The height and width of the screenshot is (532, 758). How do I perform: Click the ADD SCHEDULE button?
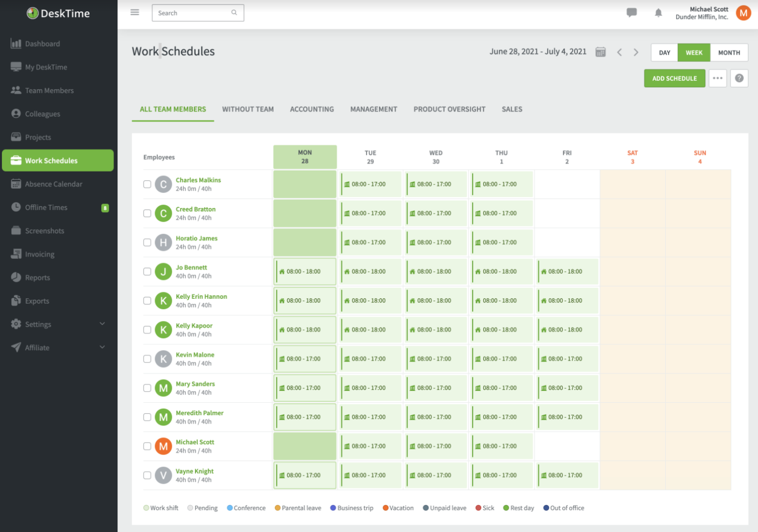click(x=675, y=78)
